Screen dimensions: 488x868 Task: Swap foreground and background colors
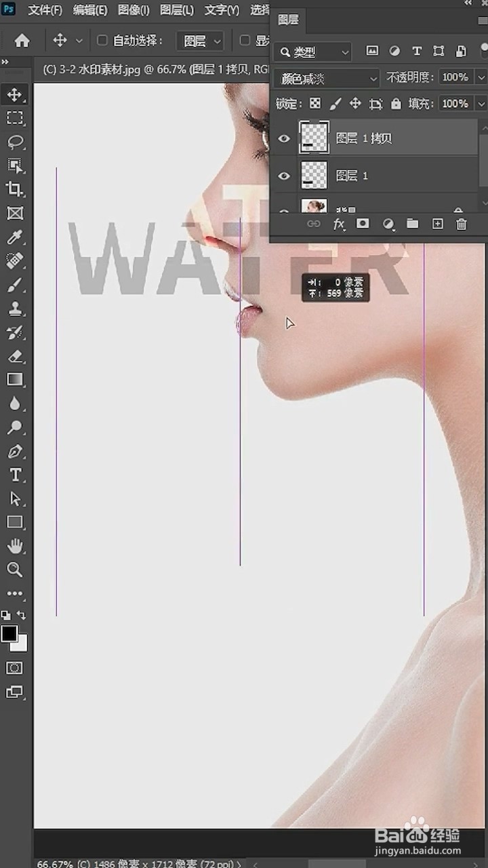point(22,615)
